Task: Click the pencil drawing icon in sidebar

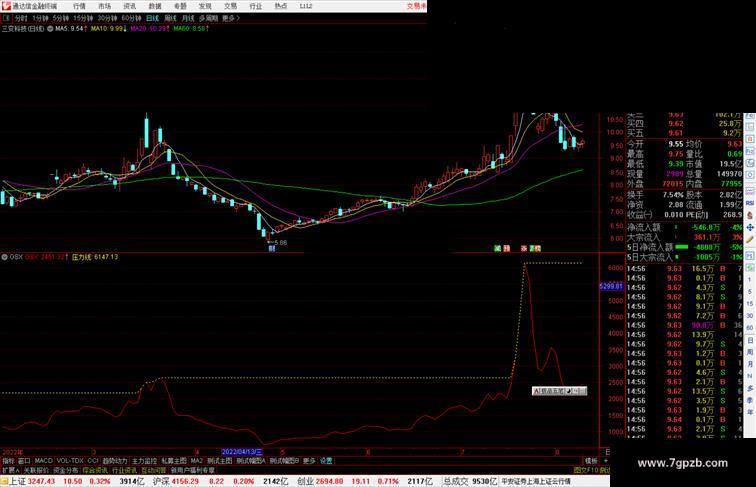Action: 750,239
